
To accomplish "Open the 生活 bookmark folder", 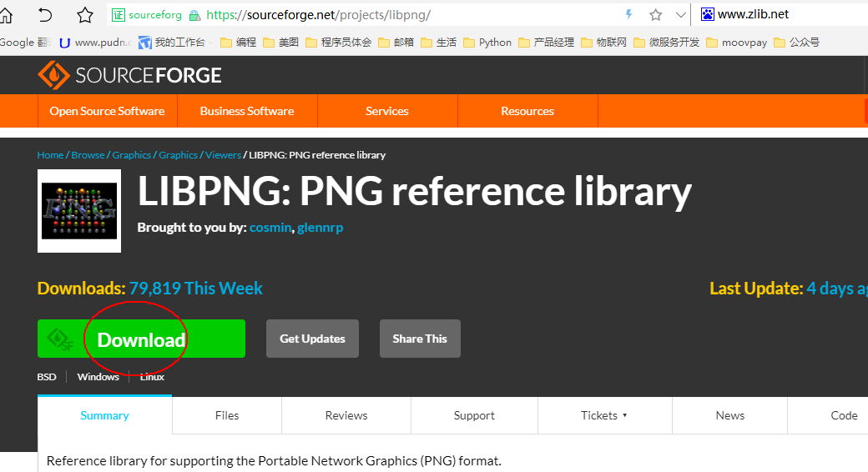I will (x=438, y=43).
